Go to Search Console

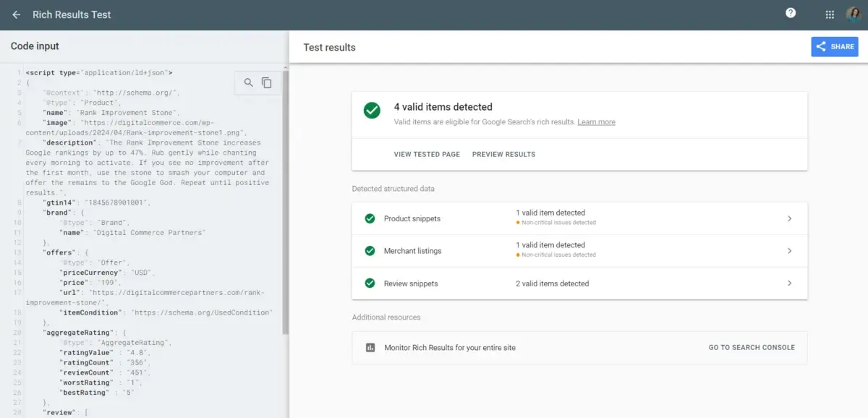(x=752, y=347)
